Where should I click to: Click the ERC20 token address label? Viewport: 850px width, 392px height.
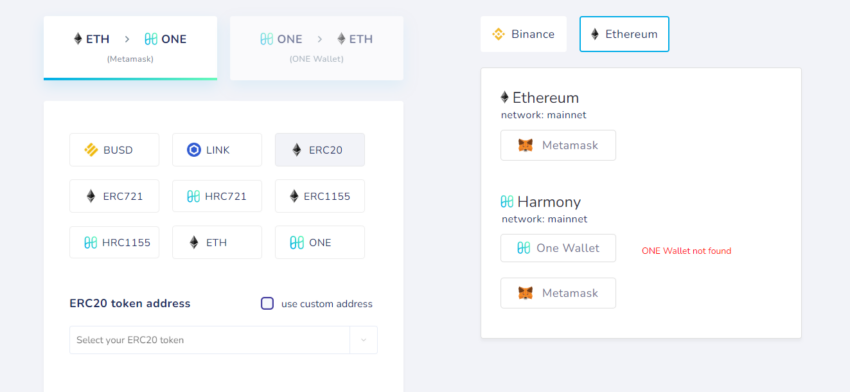pyautogui.click(x=130, y=304)
